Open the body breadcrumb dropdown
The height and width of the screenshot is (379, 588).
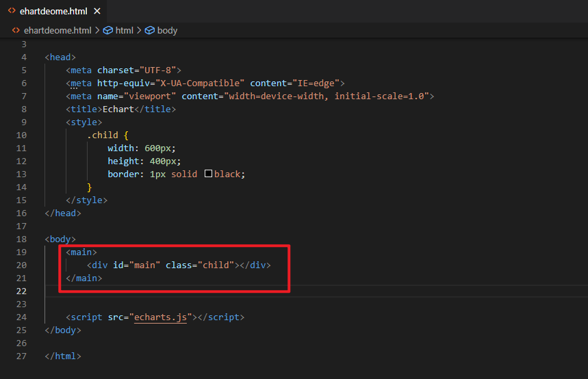tap(167, 30)
